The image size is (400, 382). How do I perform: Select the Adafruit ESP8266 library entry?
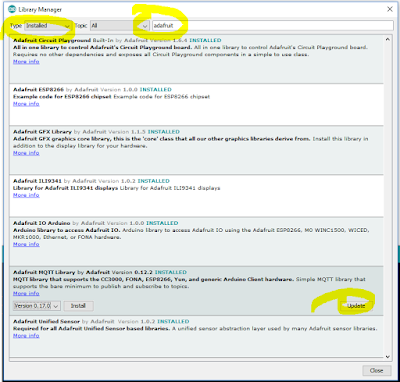pos(196,104)
